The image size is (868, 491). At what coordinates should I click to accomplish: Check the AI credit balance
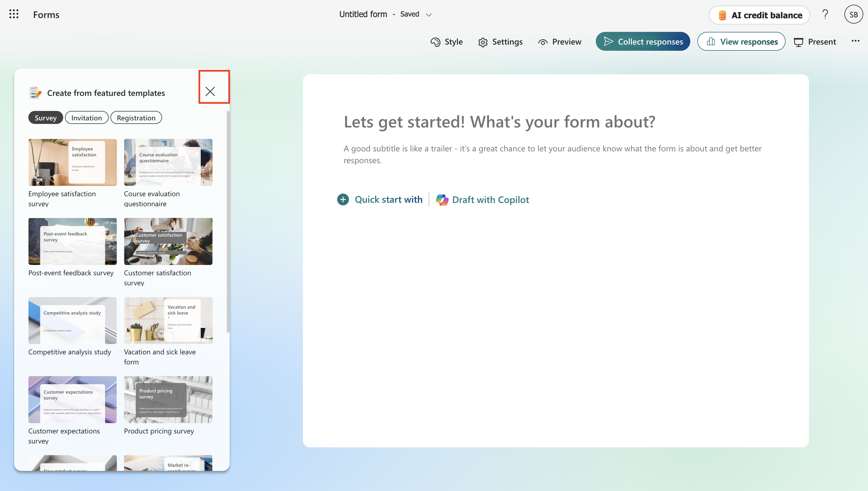coord(759,15)
